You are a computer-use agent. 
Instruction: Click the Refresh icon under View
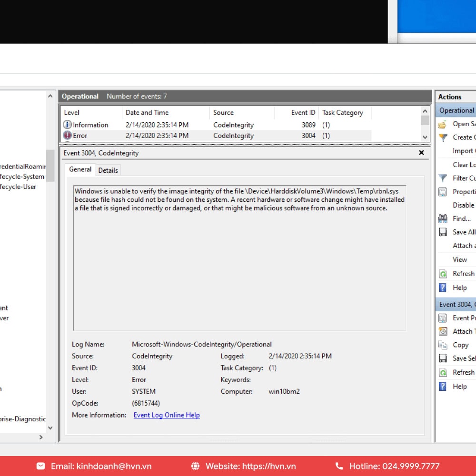pos(443,274)
